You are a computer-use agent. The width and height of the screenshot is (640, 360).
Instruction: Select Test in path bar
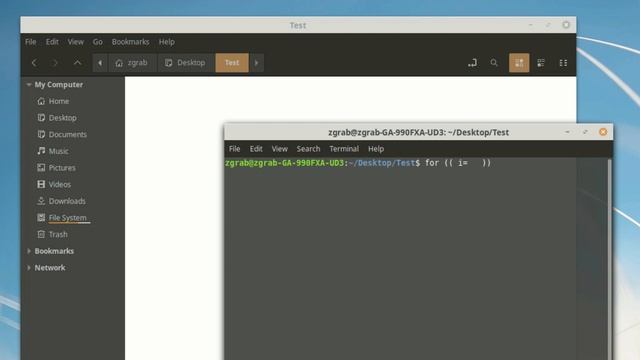click(x=232, y=63)
